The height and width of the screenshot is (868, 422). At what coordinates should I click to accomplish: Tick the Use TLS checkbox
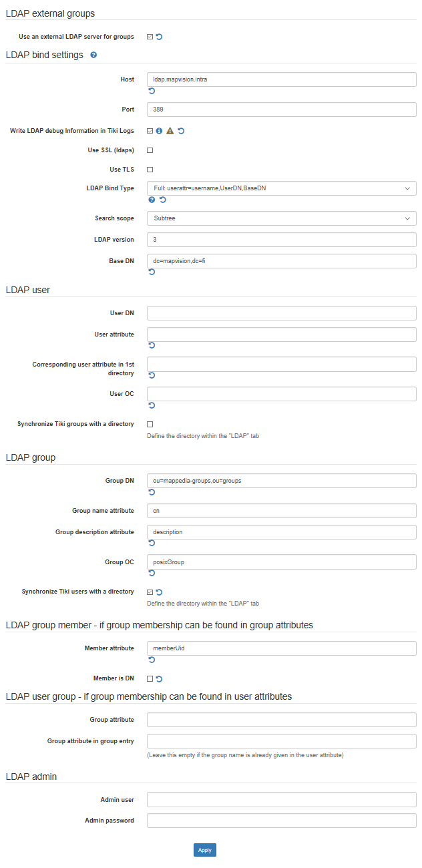pos(150,170)
